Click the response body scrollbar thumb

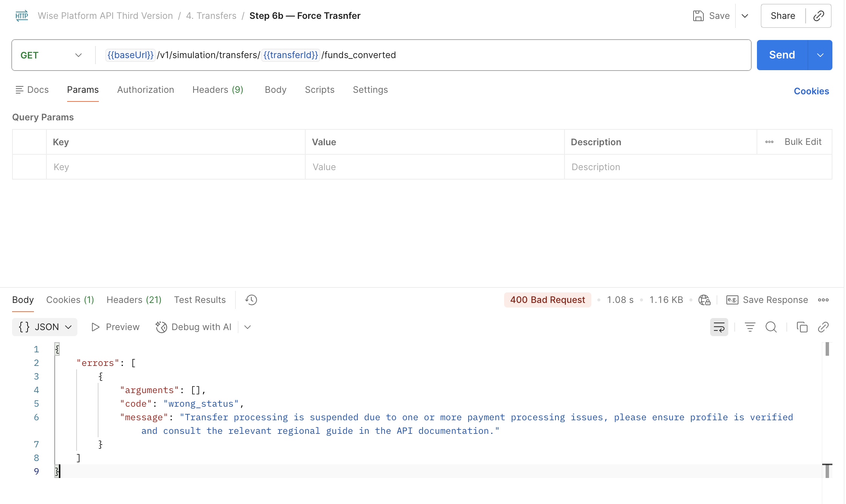827,349
